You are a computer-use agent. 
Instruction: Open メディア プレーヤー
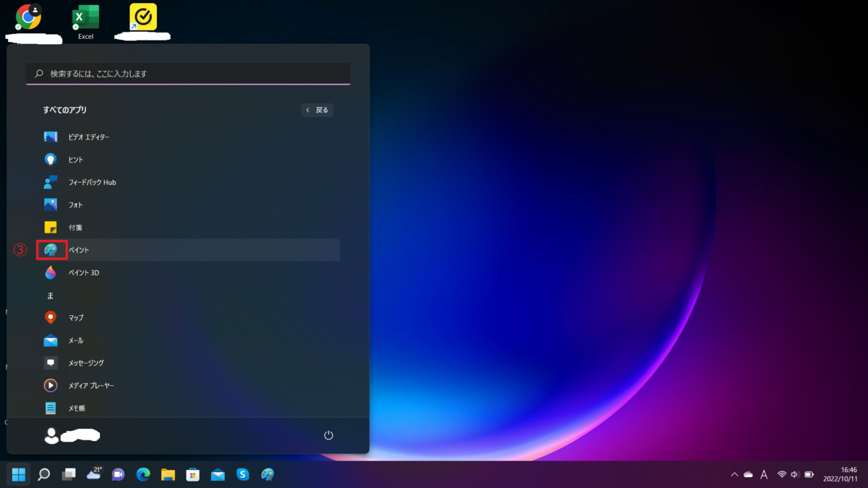[188, 385]
